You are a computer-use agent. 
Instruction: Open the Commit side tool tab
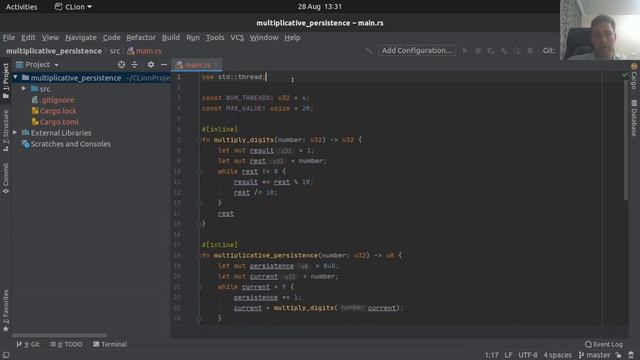[x=5, y=178]
